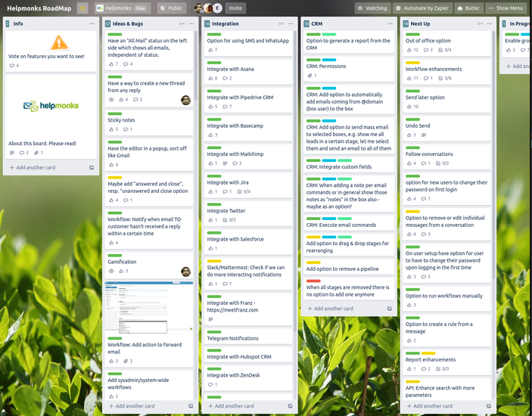This screenshot has width=532, height=416.
Task: Vote thumbs-up on Sticky notes card
Action: click(114, 129)
